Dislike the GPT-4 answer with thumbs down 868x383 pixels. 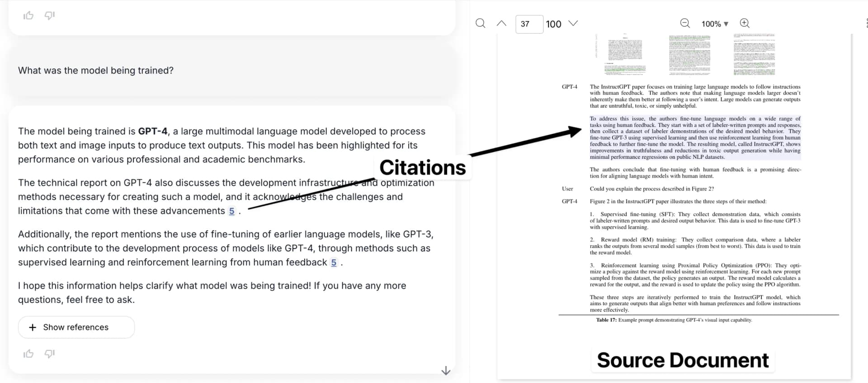49,354
